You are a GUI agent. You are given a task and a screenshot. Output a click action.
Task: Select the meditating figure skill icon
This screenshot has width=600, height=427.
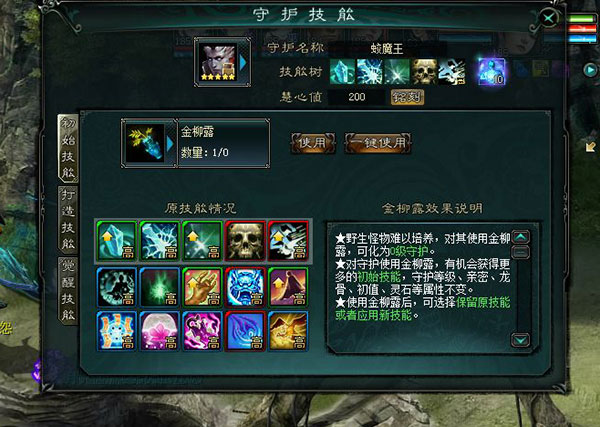click(117, 287)
